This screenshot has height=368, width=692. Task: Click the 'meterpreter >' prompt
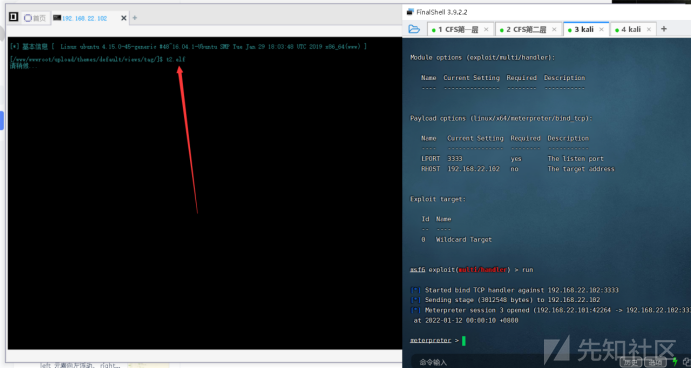point(434,340)
